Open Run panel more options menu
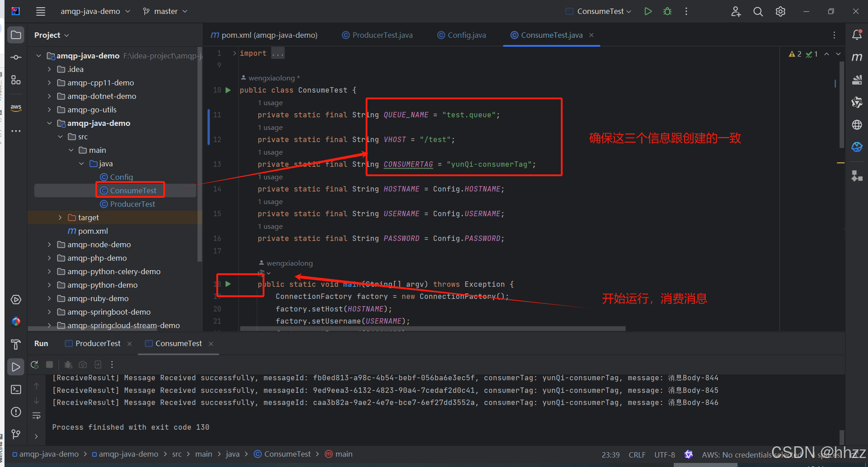868x467 pixels. click(112, 365)
